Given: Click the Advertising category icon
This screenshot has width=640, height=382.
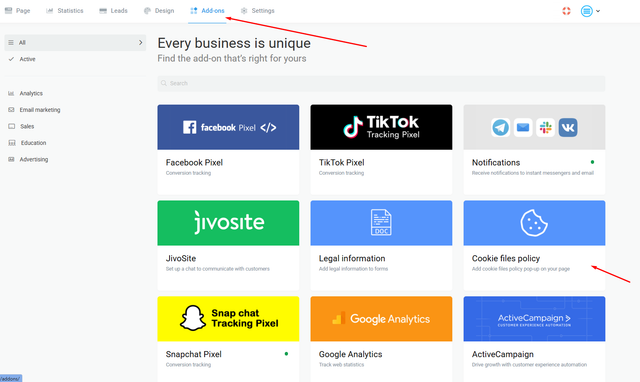Looking at the screenshot, I should 11,160.
